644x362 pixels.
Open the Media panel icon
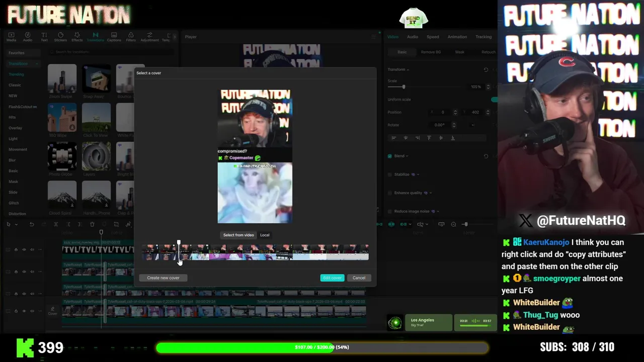[x=11, y=37]
